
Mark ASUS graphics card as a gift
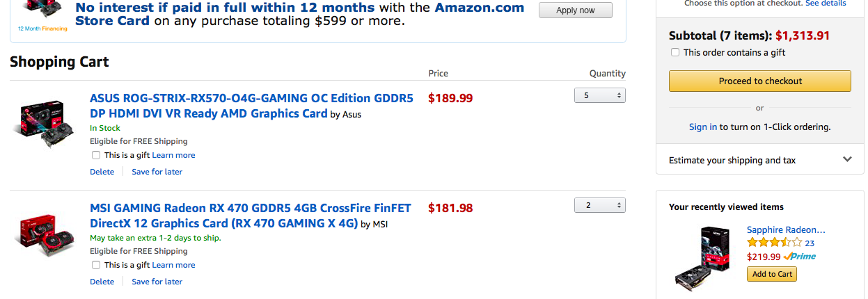click(x=96, y=155)
